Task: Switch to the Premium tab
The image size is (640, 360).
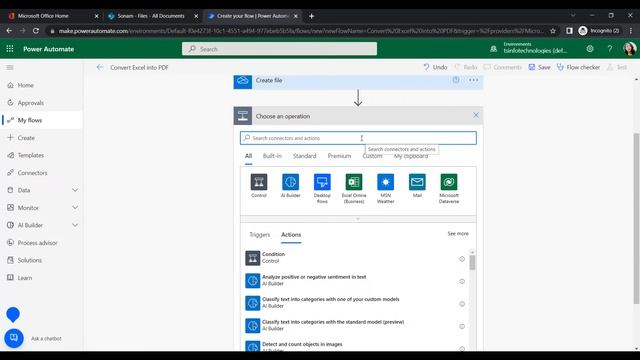Action: [339, 156]
